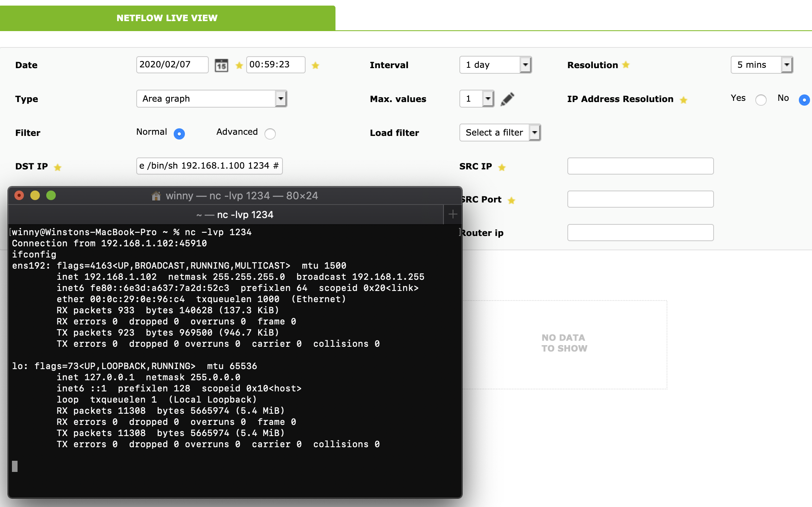This screenshot has width=812, height=507.
Task: Click the 'Max. values' label
Action: coord(398,99)
